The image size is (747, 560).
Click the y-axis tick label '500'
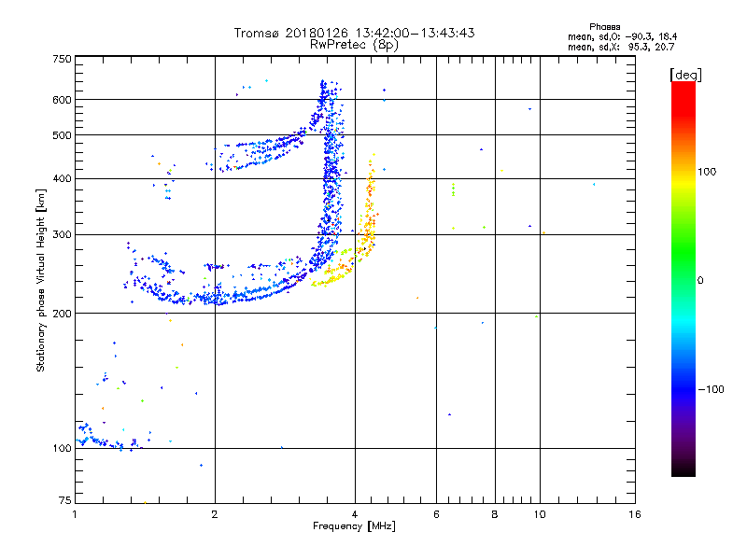point(62,135)
